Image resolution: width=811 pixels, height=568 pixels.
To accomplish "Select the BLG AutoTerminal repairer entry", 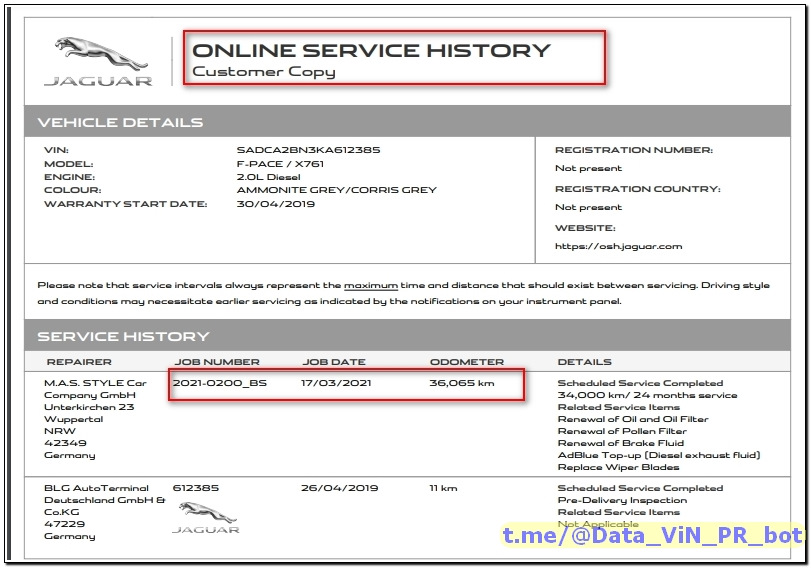I will pyautogui.click(x=104, y=512).
